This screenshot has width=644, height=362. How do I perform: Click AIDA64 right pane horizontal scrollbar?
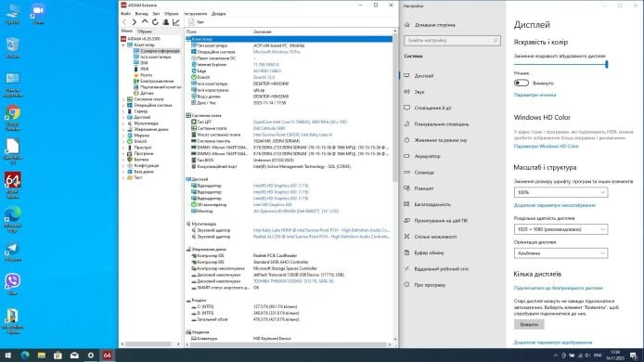[x=289, y=344]
